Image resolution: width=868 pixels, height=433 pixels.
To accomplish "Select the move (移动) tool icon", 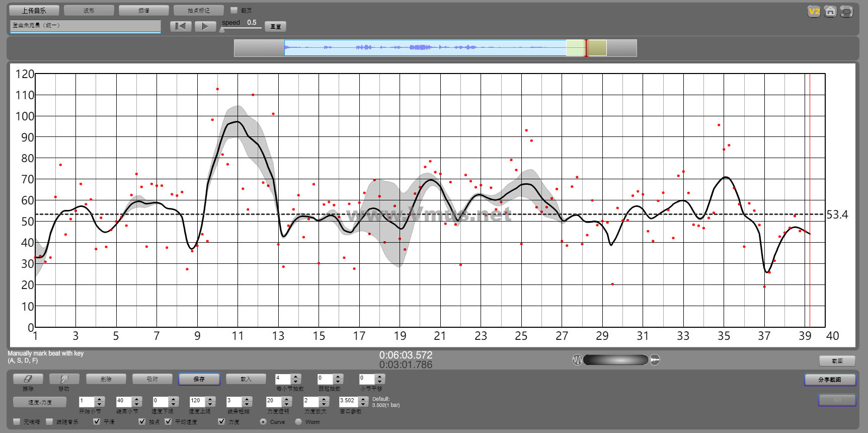I will [64, 379].
